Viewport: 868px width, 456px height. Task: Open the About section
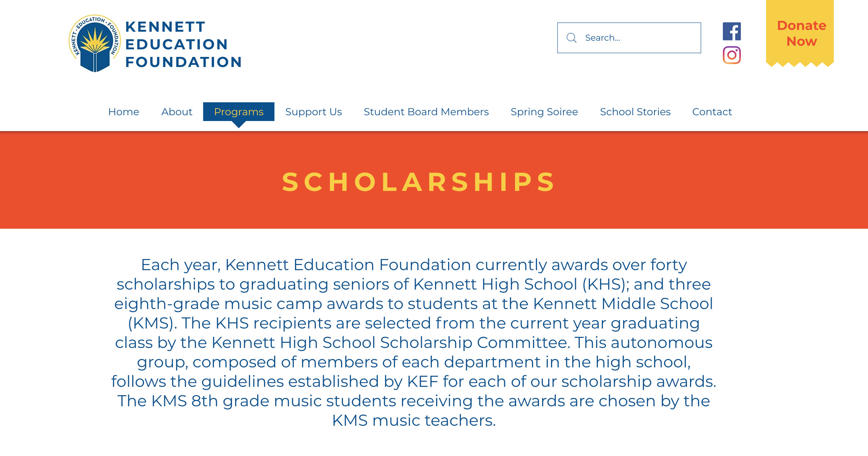[176, 112]
